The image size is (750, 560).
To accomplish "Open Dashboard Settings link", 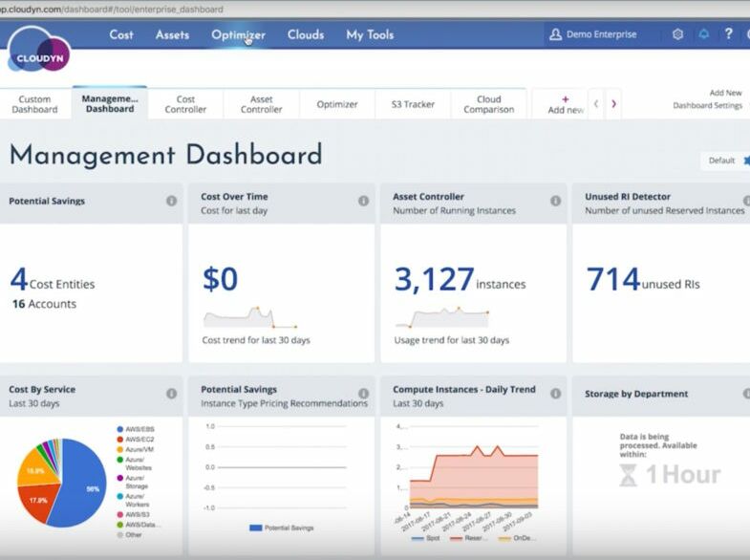I will point(707,105).
